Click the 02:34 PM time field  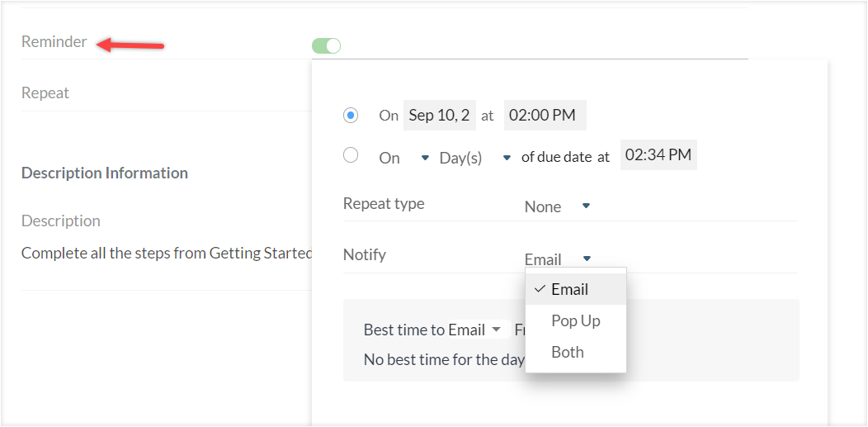[x=658, y=155]
